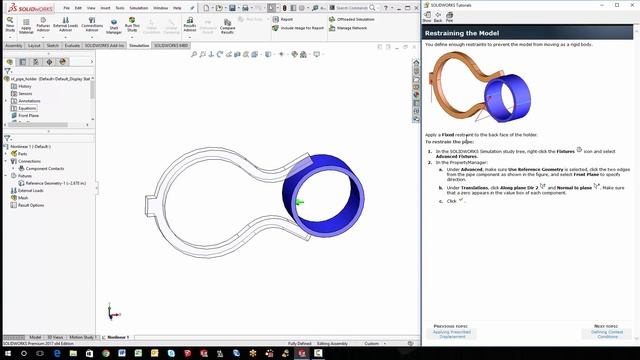The height and width of the screenshot is (360, 640).
Task: Click the Save icon in toolbar
Action: 232,8
